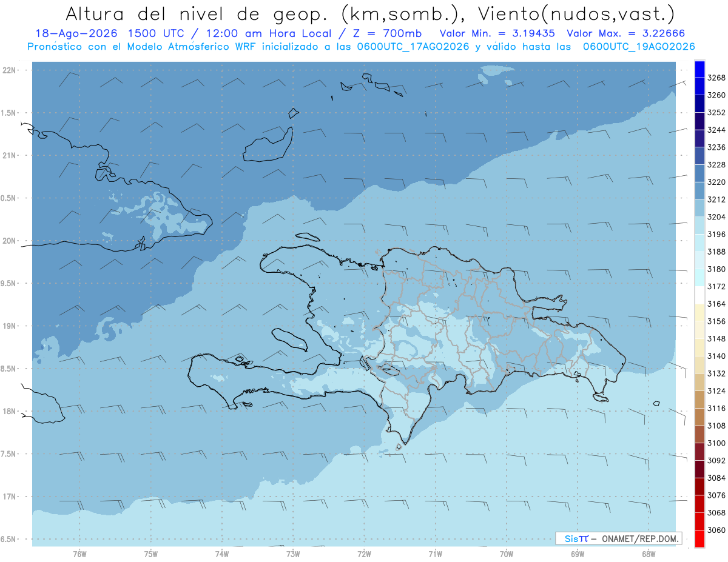Pick the red legend band below 3060
Image resolution: width=728 pixels, height=562 pixels.
[x=699, y=538]
